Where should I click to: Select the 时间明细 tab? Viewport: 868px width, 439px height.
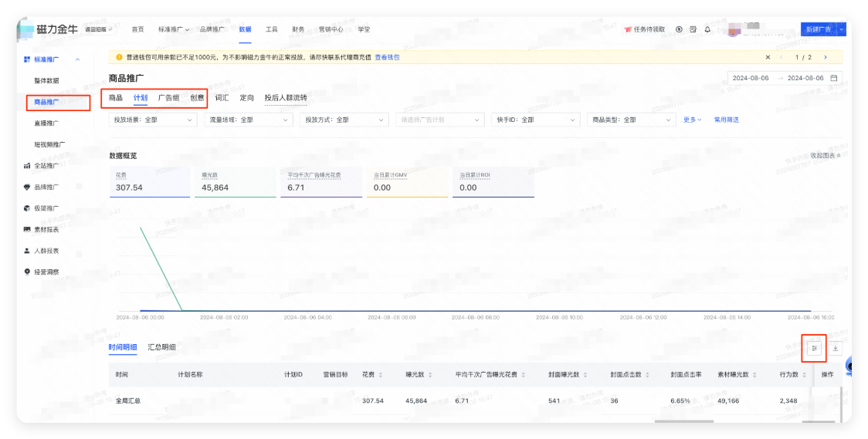pos(123,347)
